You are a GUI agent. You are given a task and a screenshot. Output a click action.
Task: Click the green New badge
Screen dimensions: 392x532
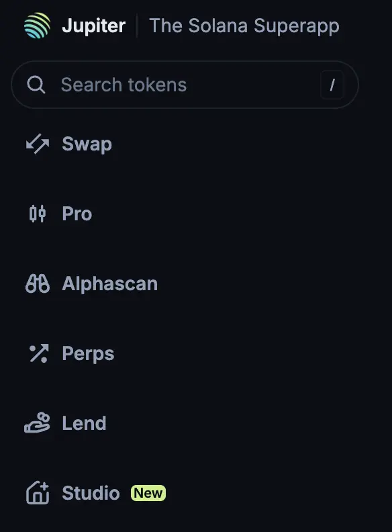click(x=148, y=493)
